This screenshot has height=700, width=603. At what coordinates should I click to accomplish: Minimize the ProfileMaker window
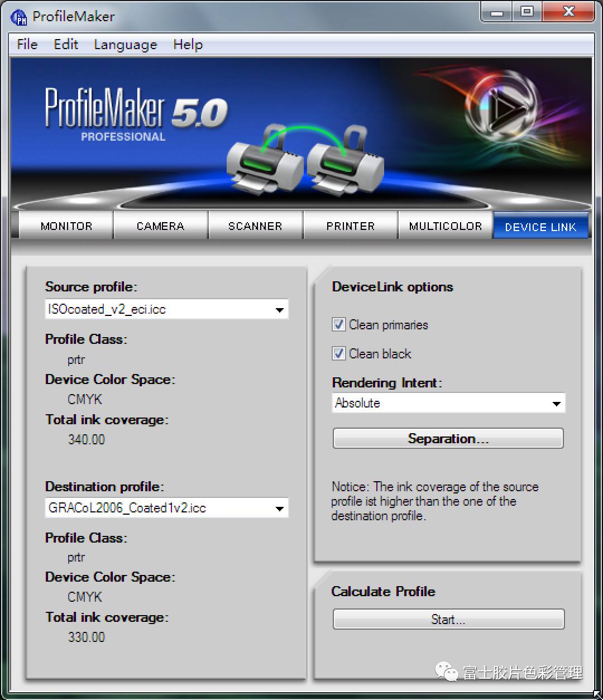[x=497, y=12]
